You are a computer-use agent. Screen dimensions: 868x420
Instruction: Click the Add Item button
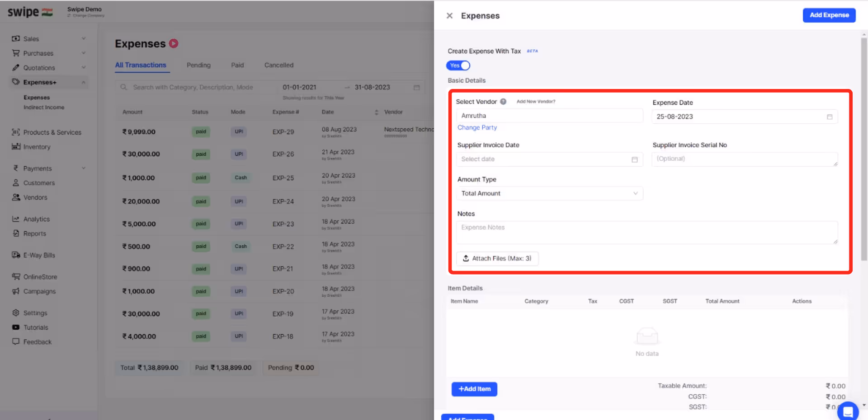coord(474,389)
